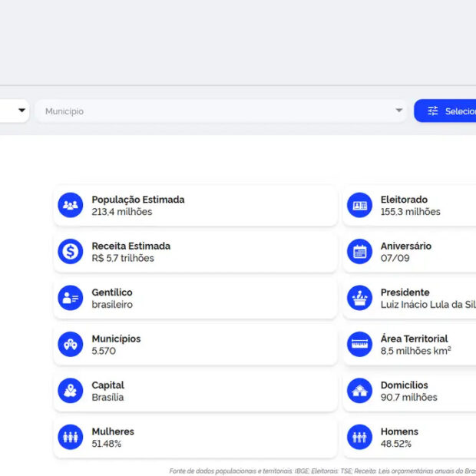Click the Aniversário calendar icon
Screen dimensions: 476x476
pos(359,251)
